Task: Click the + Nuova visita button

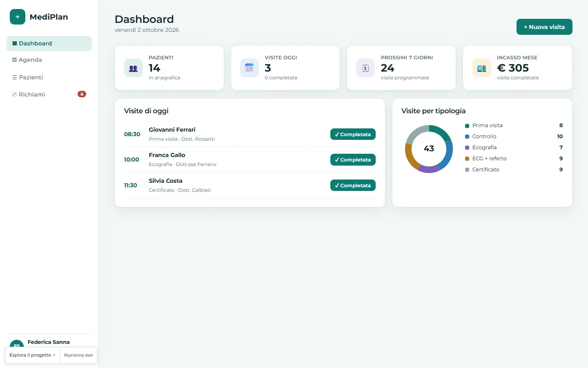Action: 544,27
